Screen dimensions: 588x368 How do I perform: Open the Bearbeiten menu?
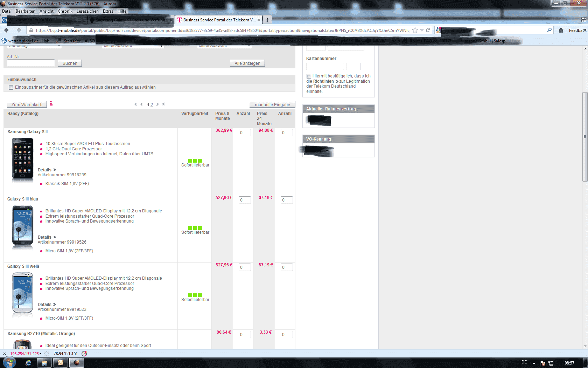click(x=26, y=11)
